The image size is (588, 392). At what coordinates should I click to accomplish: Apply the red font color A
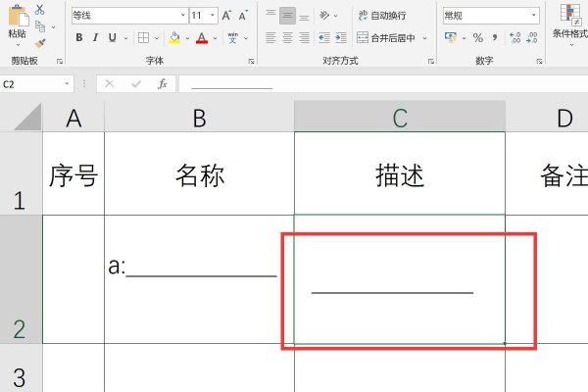(202, 37)
